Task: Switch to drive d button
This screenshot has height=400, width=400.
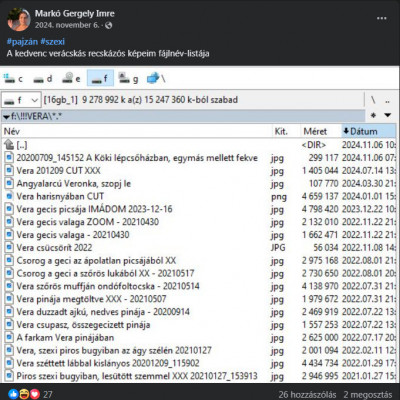Action: [43, 79]
